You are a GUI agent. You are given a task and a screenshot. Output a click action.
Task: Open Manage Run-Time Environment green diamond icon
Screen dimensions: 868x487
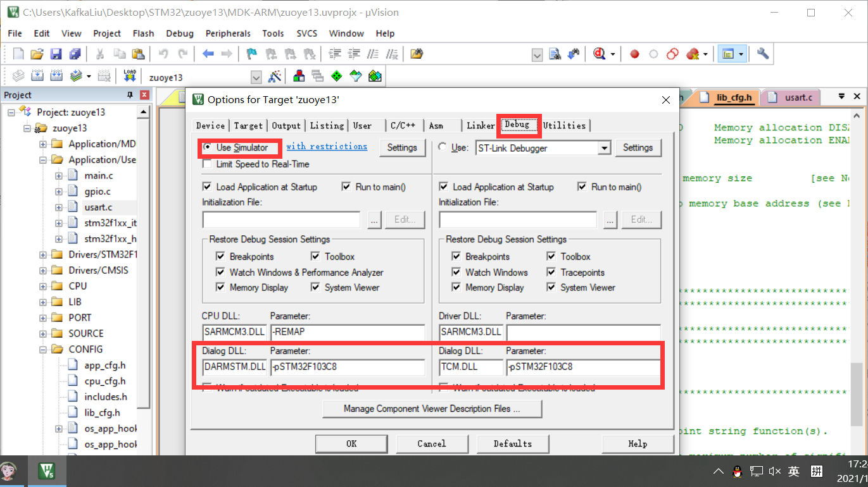[337, 77]
